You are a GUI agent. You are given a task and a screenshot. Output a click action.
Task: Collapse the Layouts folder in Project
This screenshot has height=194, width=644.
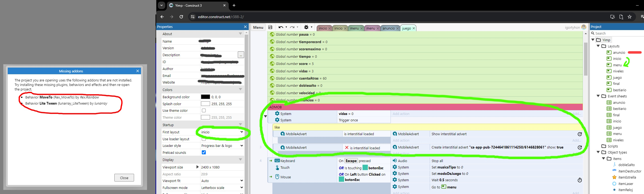pos(598,46)
